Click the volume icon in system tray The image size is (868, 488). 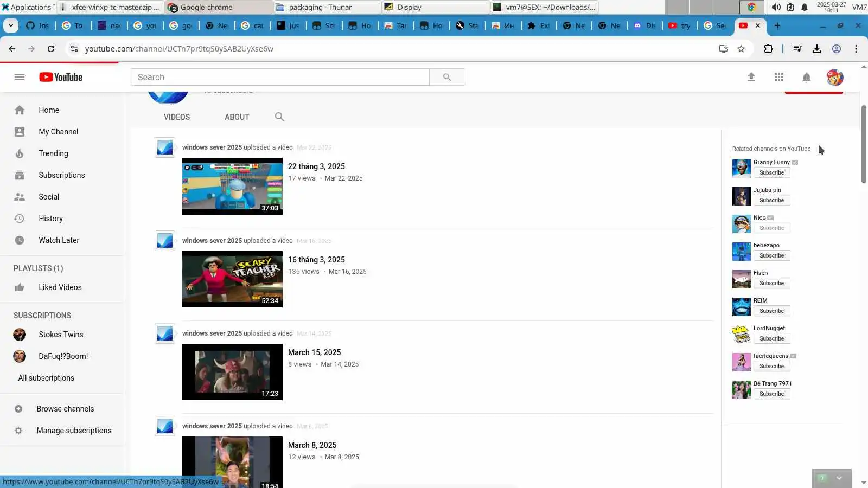click(776, 7)
